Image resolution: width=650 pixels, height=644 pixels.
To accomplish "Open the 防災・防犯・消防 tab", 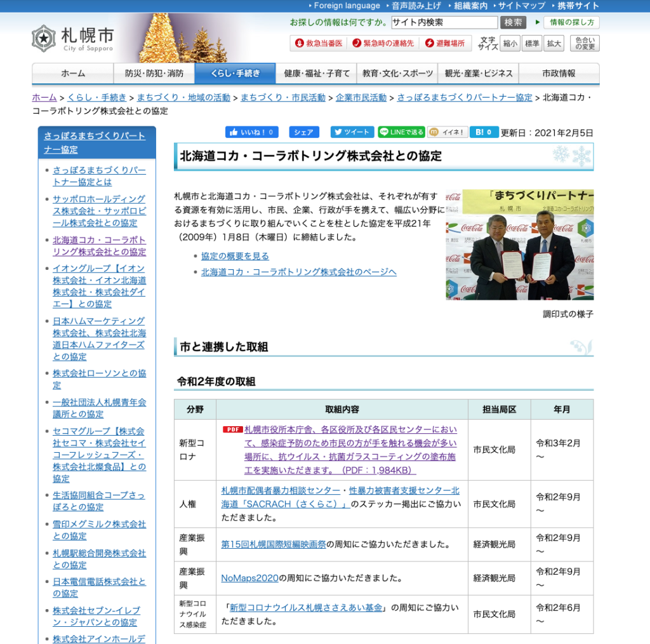I will click(154, 74).
